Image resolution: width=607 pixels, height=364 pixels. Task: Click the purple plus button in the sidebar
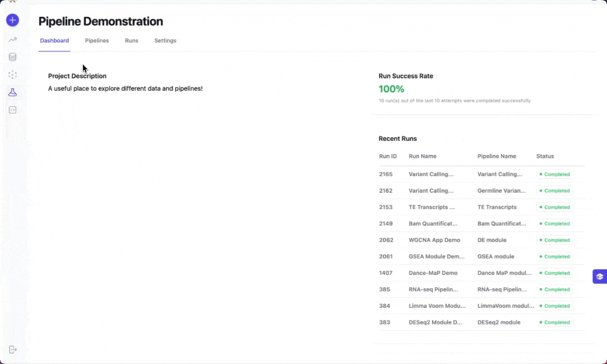tap(12, 20)
